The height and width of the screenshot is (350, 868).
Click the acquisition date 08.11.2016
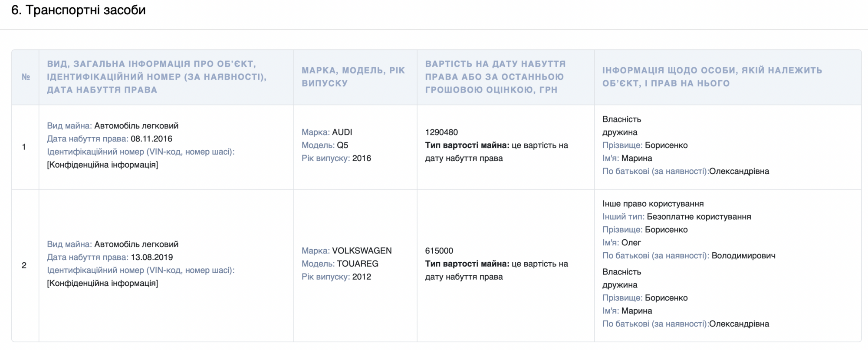(151, 139)
